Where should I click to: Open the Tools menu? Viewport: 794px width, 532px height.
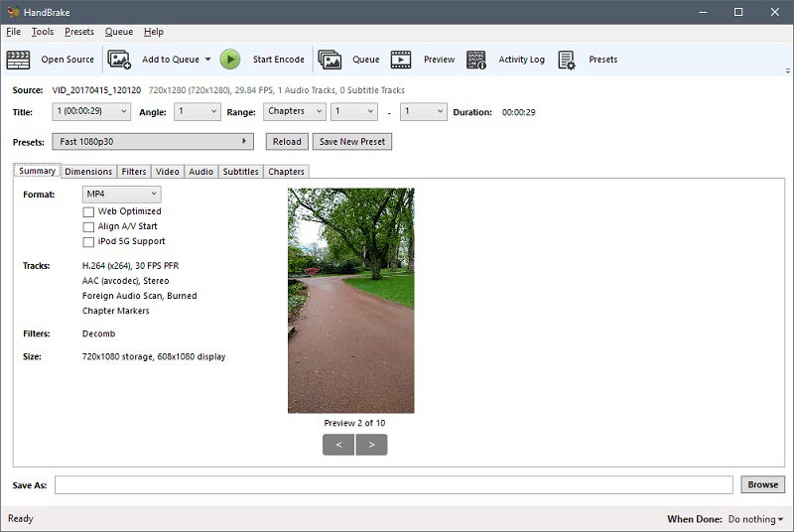click(43, 32)
